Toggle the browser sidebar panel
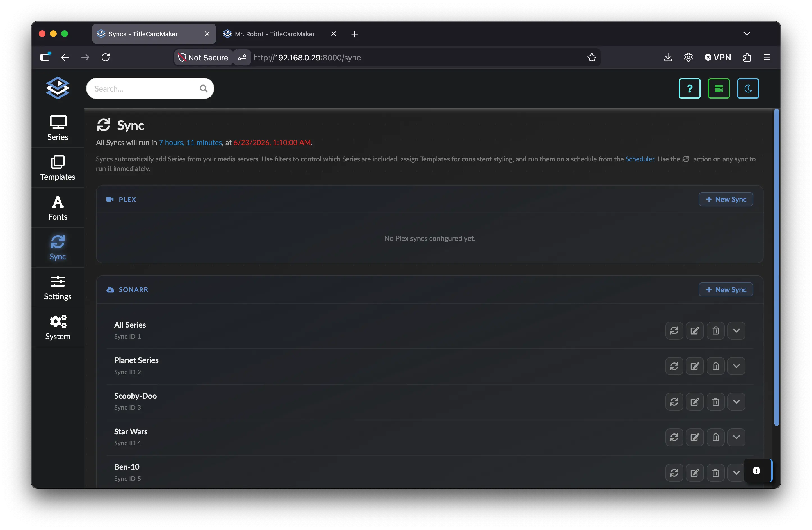Image resolution: width=812 pixels, height=530 pixels. [x=45, y=57]
